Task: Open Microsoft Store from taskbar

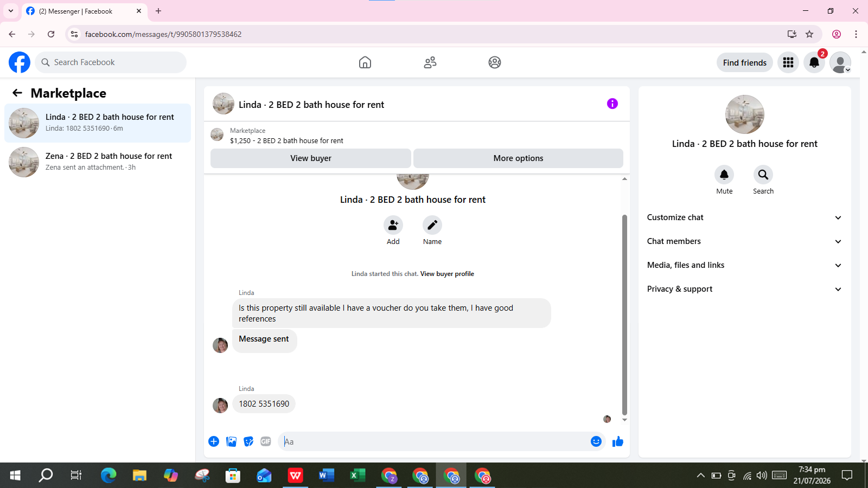Action: pos(233,476)
